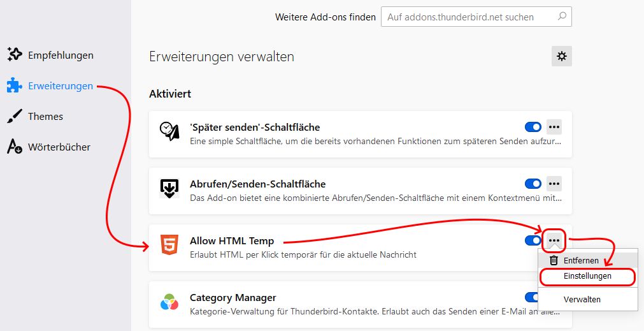This screenshot has width=644, height=331.
Task: Open more options for 'Später senden'-Schaltfläche
Action: (x=554, y=127)
